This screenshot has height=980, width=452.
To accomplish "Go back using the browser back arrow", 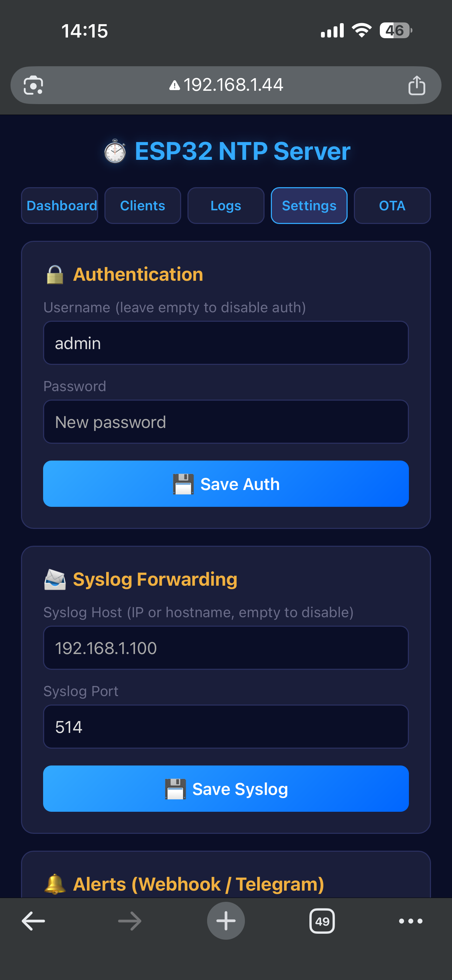I will point(34,921).
